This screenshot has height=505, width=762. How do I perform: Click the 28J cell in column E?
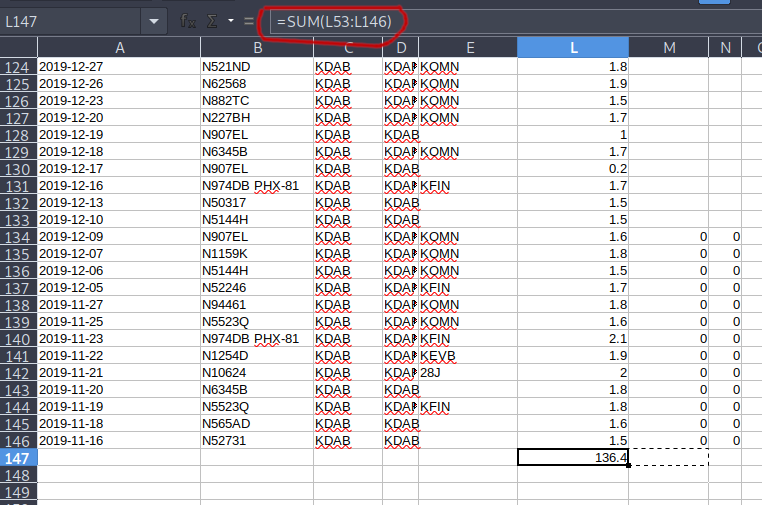point(467,372)
